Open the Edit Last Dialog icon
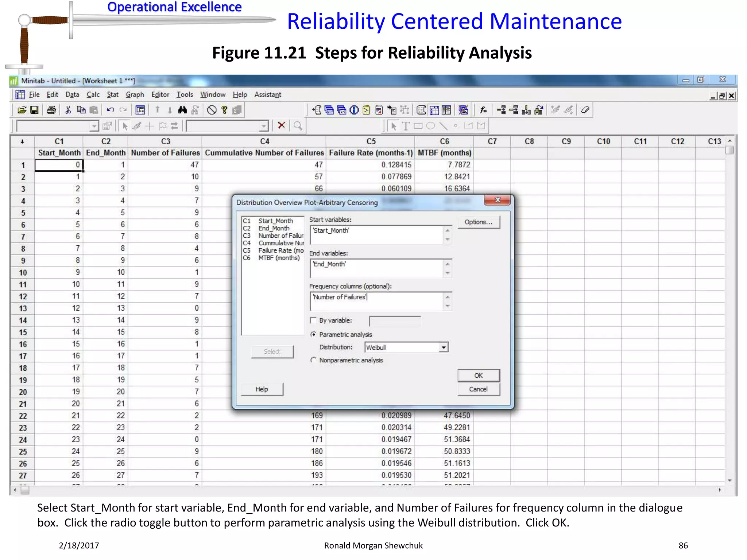The image size is (747, 560). [x=140, y=110]
